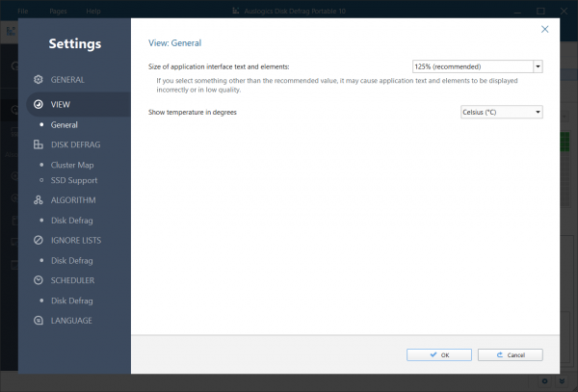Open the LANGUAGE settings category
This screenshot has width=578, height=392.
(x=72, y=320)
